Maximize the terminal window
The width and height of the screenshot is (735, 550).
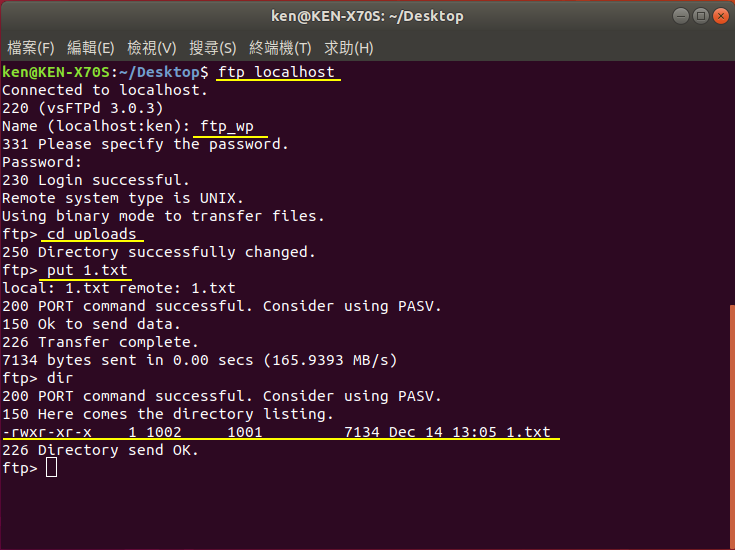click(701, 16)
